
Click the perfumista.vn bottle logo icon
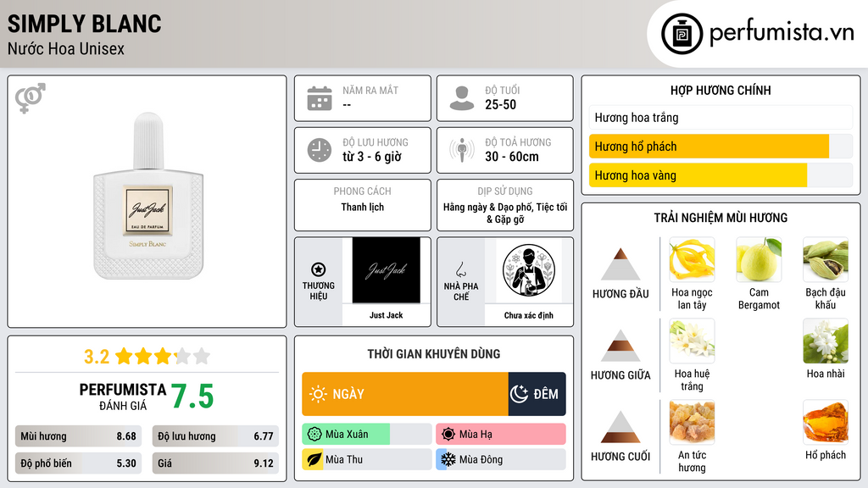[x=682, y=34]
